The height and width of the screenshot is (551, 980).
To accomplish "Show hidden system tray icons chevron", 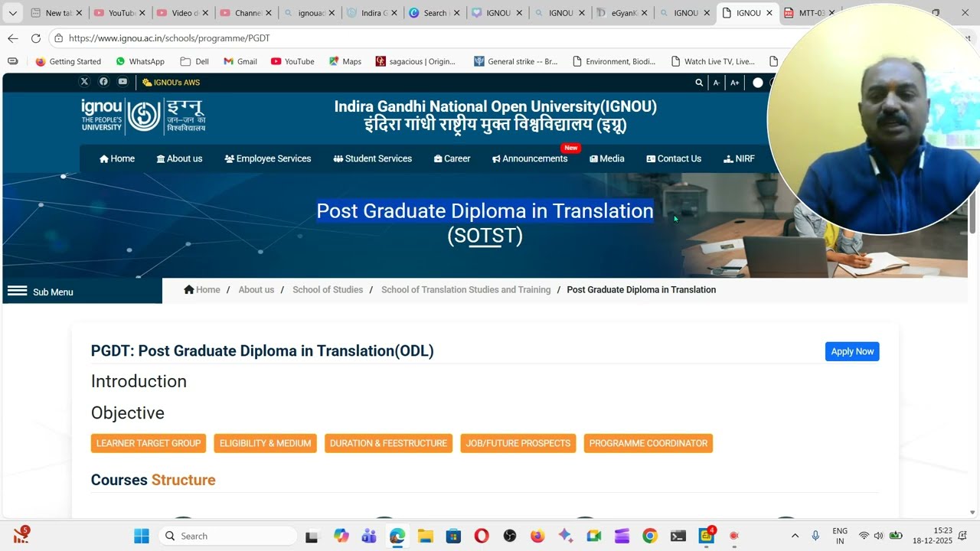I will click(x=795, y=536).
